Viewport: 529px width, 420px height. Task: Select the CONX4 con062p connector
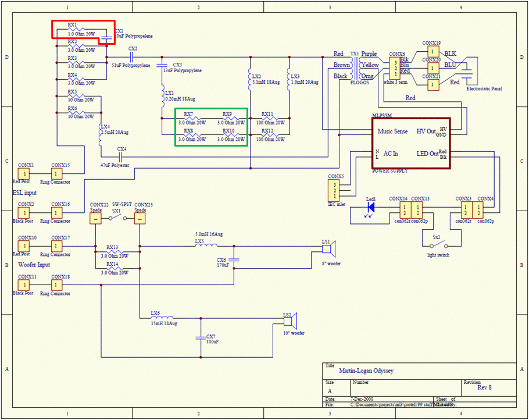coord(478,211)
